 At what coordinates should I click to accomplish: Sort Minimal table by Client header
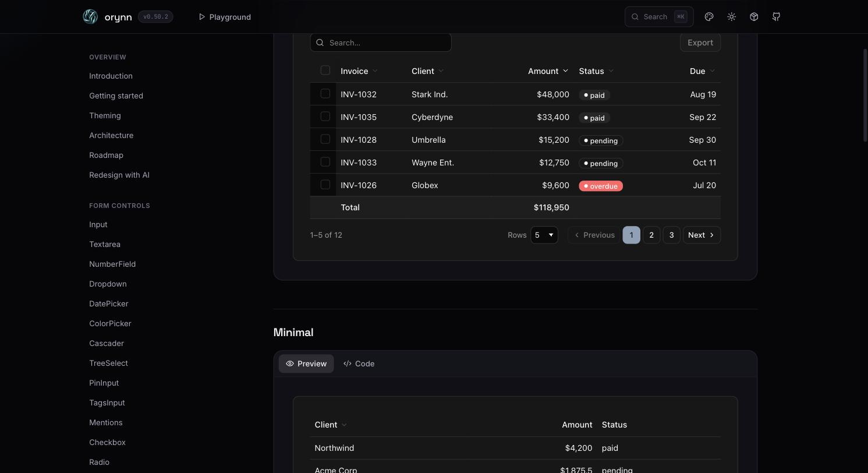pos(331,425)
